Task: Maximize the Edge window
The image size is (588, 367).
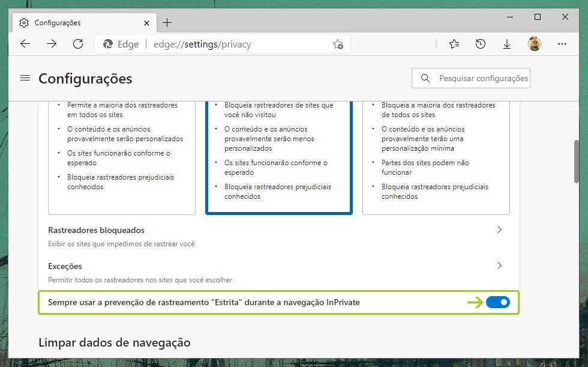Action: [x=538, y=17]
